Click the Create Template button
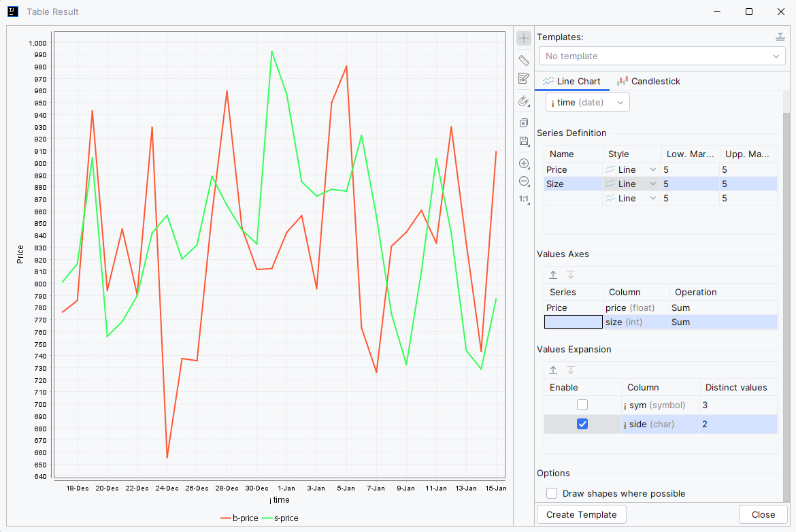 [x=581, y=515]
